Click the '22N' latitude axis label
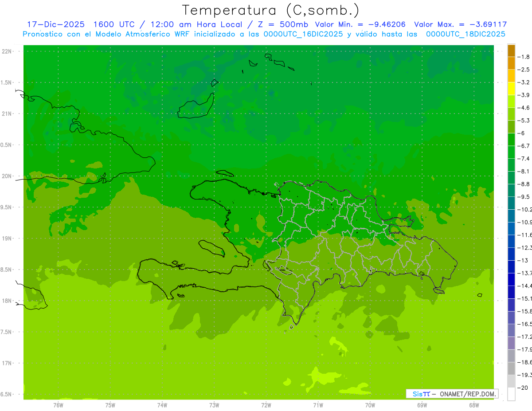 click(x=7, y=51)
